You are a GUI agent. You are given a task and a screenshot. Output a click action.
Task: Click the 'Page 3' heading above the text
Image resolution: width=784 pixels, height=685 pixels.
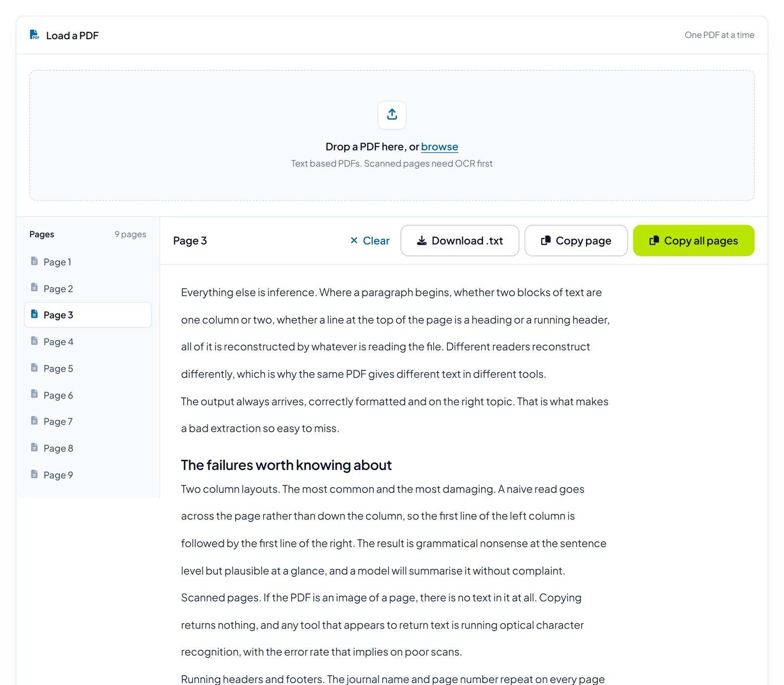pyautogui.click(x=190, y=241)
